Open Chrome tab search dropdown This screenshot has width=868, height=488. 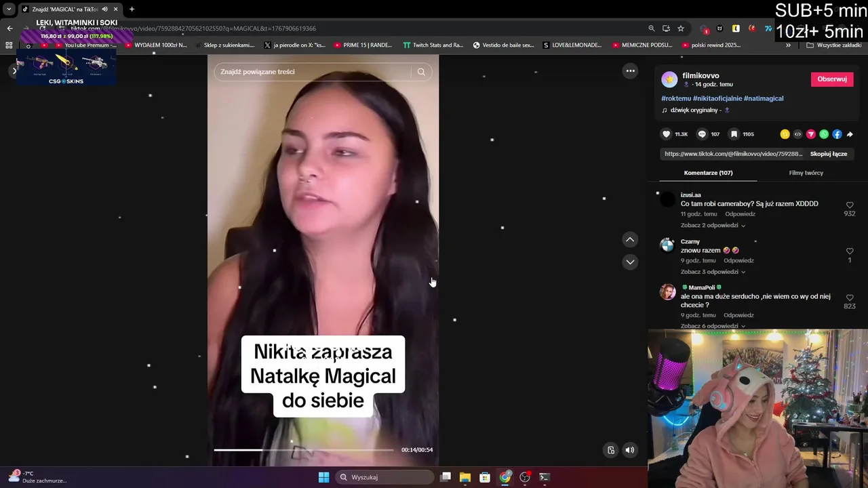point(9,9)
